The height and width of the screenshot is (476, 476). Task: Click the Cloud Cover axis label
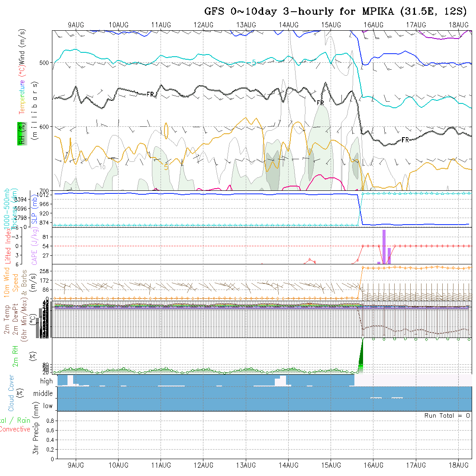click(x=11, y=393)
